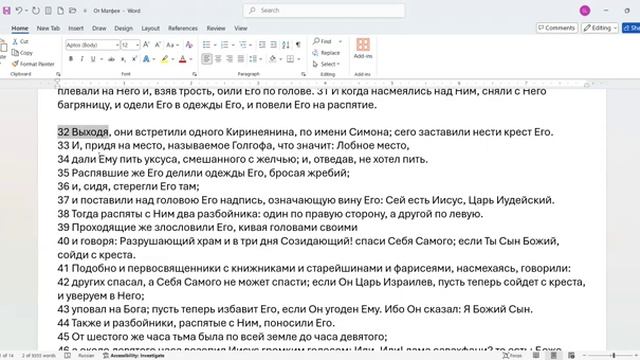
Task: Switch to the Layout tab
Action: tap(151, 28)
